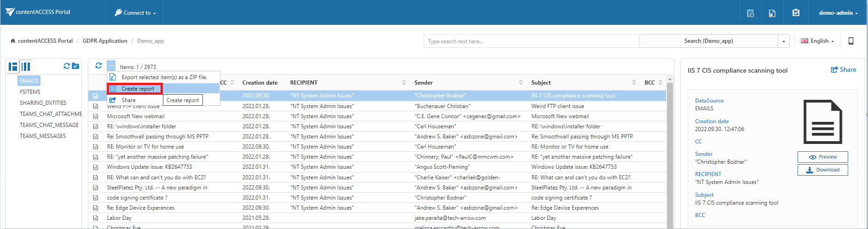Click the Preview button in details pane
Screen dimensions: 868x229
tap(822, 157)
